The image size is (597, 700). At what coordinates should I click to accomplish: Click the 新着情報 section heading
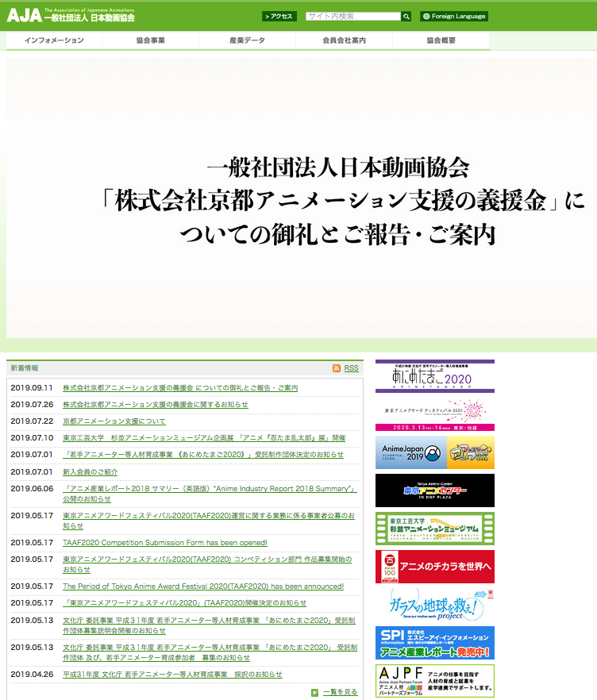click(25, 368)
